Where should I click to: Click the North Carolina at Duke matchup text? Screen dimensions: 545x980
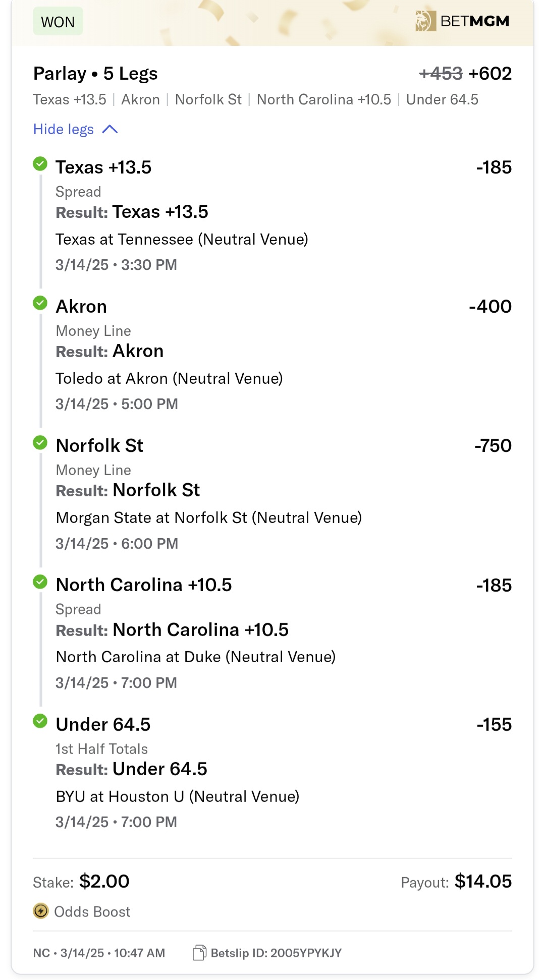[196, 657]
